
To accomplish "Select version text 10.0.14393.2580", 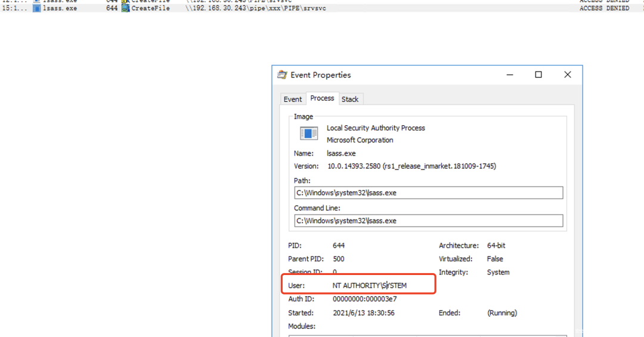I will pyautogui.click(x=354, y=166).
